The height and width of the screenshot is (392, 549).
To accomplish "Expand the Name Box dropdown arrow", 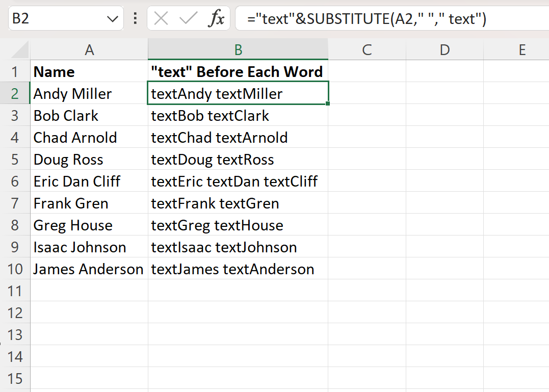I will click(x=113, y=19).
